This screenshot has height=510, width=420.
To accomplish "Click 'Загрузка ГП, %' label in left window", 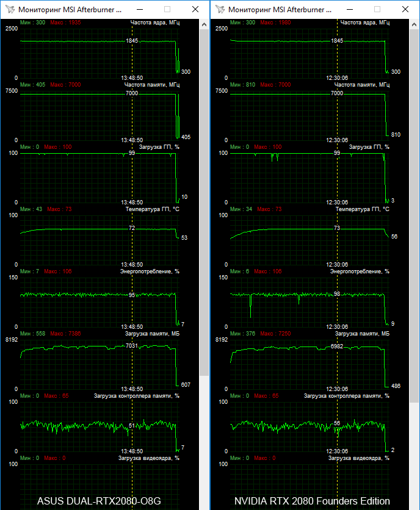I will point(159,147).
